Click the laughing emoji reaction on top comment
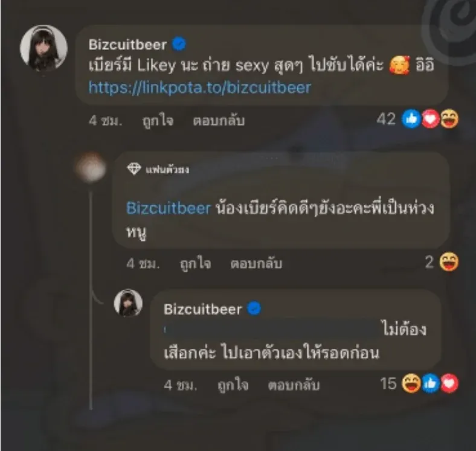This screenshot has height=451, width=476. 449,119
